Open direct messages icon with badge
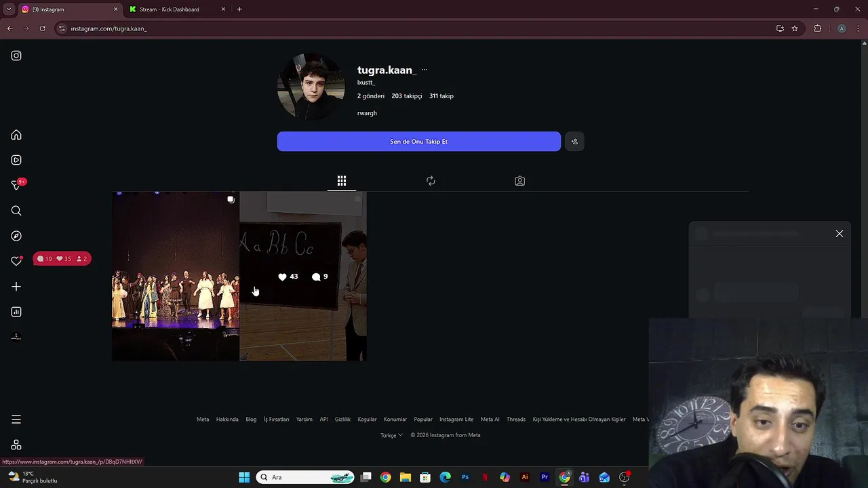This screenshot has width=868, height=488. tap(16, 185)
